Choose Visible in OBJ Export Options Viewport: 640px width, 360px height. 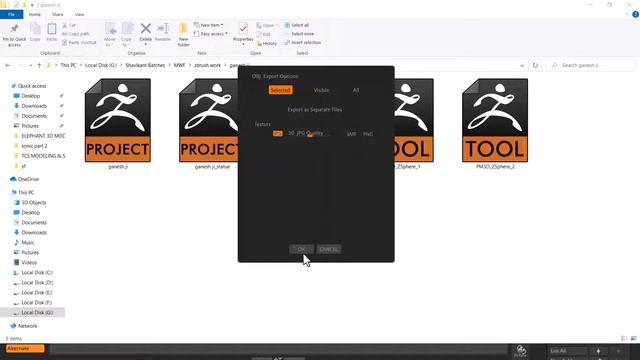point(321,90)
